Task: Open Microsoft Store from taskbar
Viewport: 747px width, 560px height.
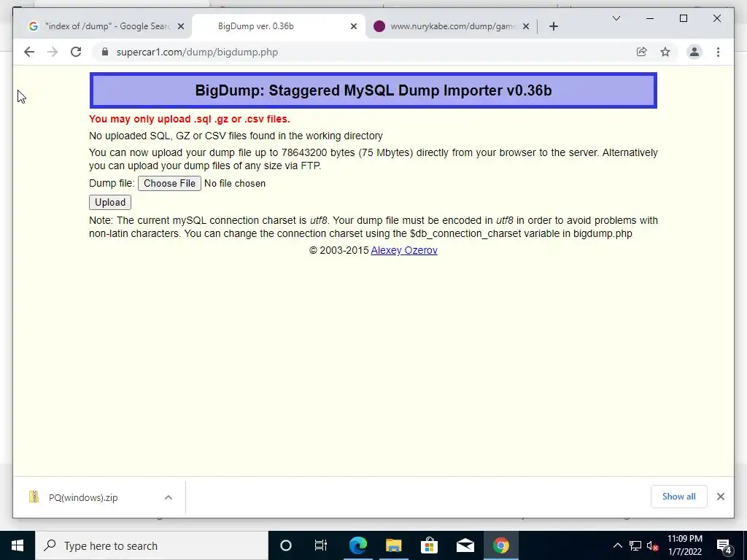Action: [429, 545]
